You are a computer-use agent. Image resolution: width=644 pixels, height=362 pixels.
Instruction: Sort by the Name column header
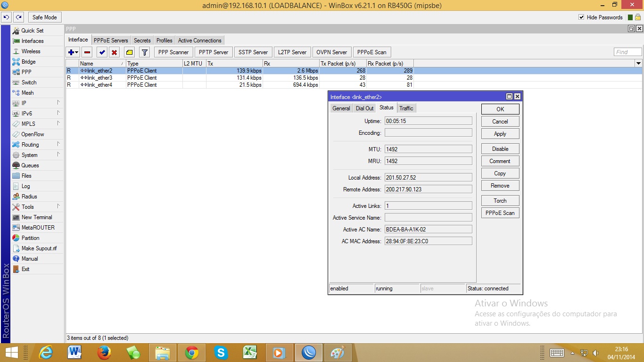pos(102,63)
